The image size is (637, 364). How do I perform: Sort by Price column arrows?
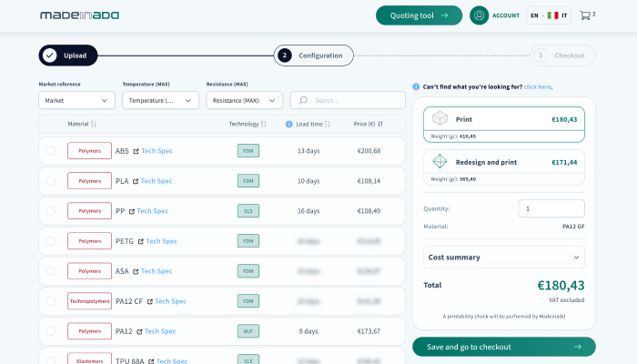(380, 124)
